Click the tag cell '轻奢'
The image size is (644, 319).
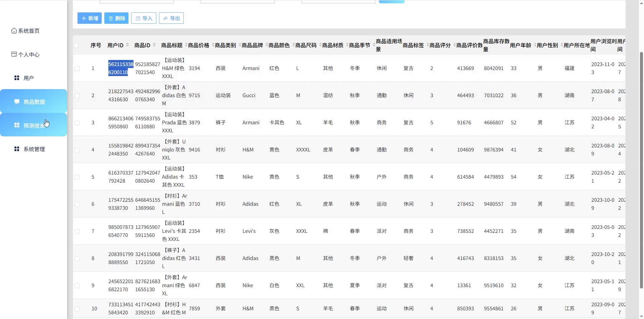pos(409,258)
